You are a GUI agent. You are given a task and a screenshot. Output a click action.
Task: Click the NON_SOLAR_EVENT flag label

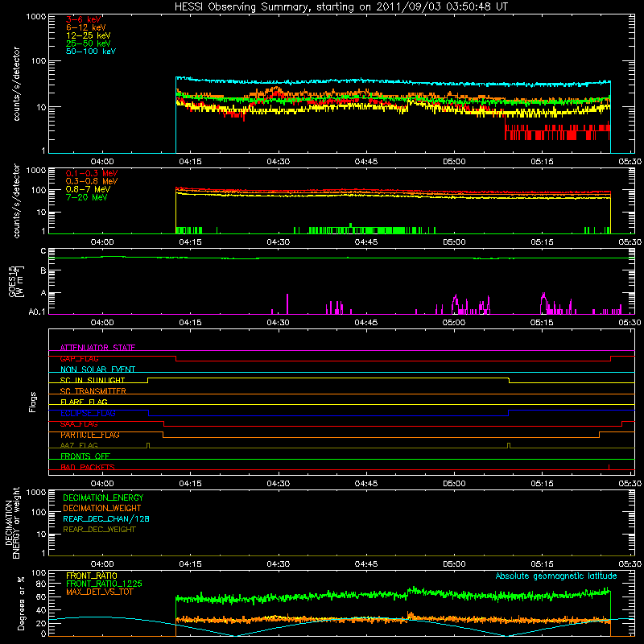coord(97,369)
